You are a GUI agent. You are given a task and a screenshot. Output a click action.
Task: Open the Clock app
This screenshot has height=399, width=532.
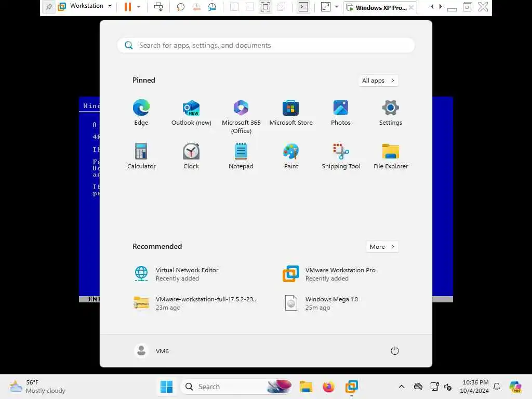191,156
